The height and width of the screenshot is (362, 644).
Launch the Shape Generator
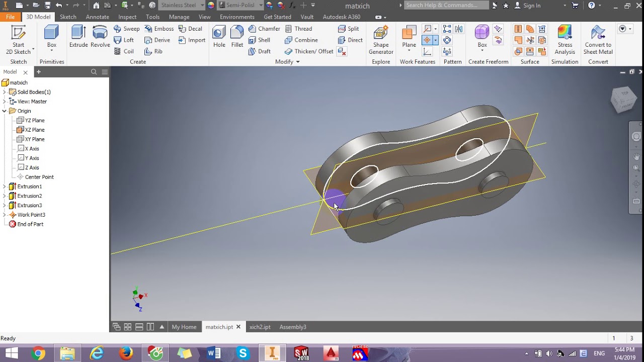pyautogui.click(x=381, y=40)
